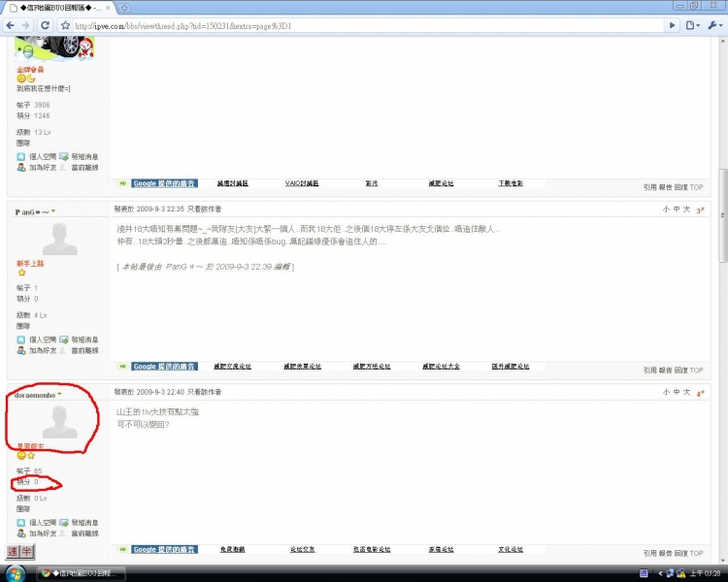This screenshot has height=582, width=728.
Task: Open 個人空間 icon for the 金牌會員 user
Action: tap(21, 157)
